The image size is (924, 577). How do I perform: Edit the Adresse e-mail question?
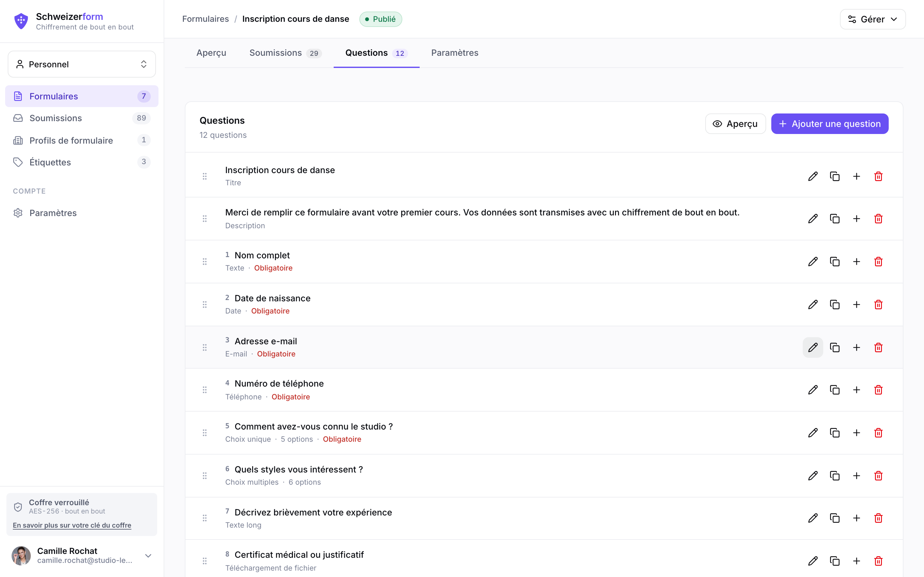coord(813,347)
